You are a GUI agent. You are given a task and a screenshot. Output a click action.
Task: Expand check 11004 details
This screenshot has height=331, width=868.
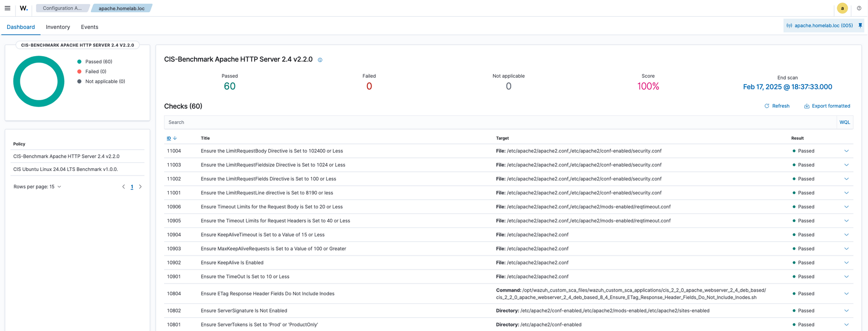tap(846, 151)
